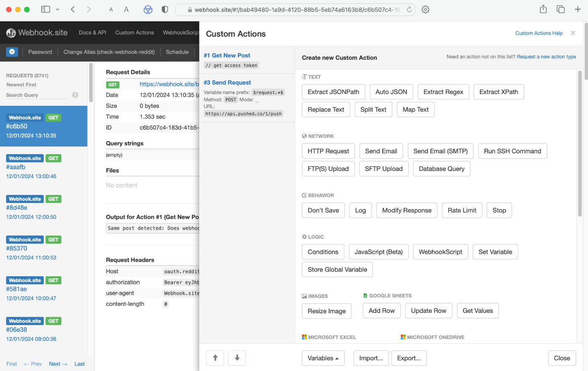This screenshot has width=588, height=371.
Task: Open the sidebar options dropdown chevron
Action: (x=58, y=9)
